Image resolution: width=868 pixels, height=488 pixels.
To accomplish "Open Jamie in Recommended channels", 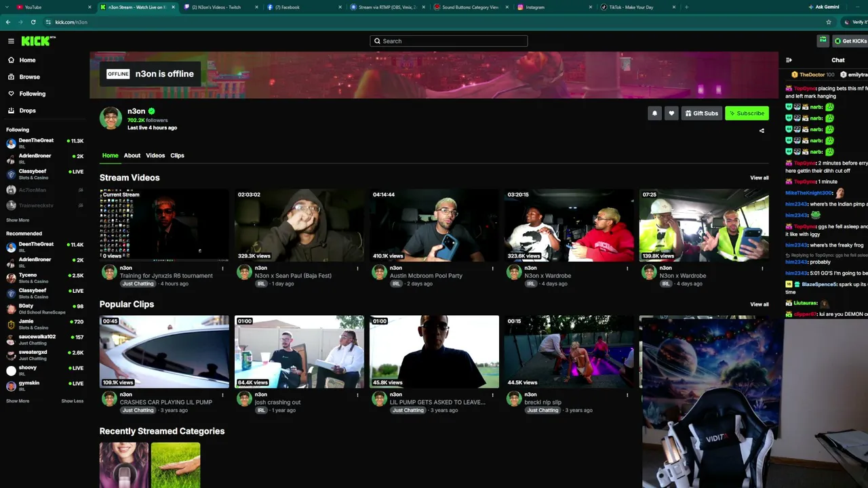I will coord(45,324).
